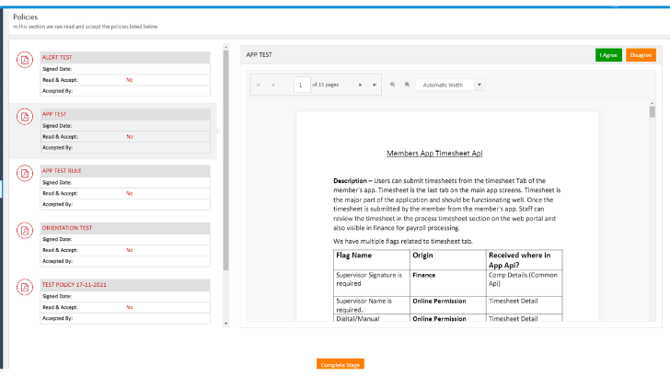670x376 pixels.
Task: Click the PDF icon beside APP TEST policy
Action: 25,116
